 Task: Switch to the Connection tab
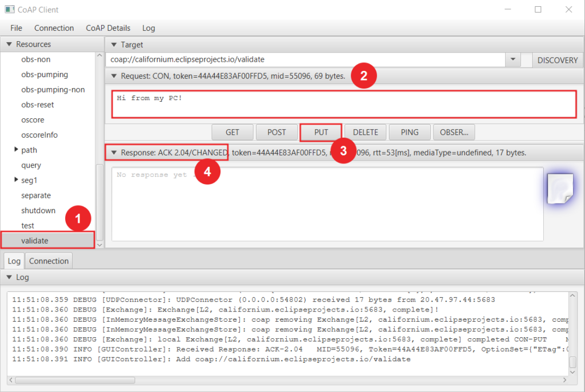pos(49,261)
